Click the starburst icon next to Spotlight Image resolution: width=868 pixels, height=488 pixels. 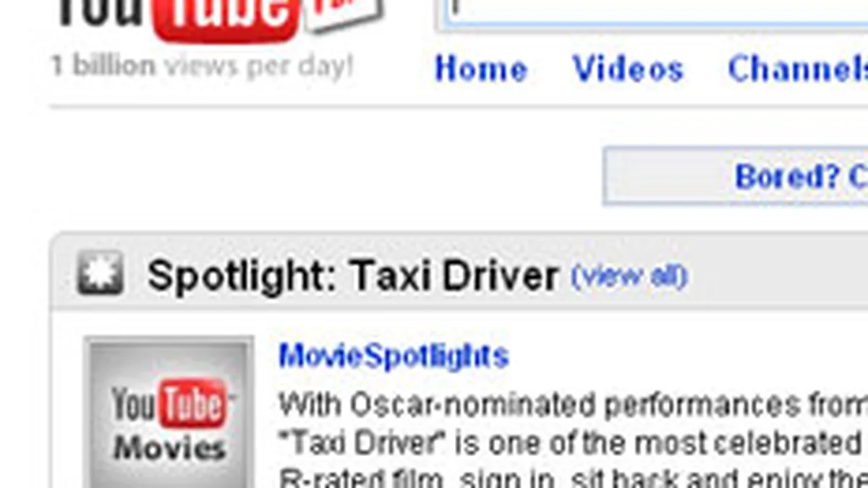point(100,273)
